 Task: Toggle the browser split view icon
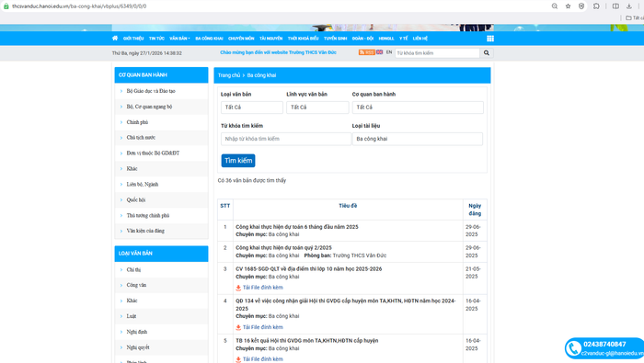tap(615, 6)
